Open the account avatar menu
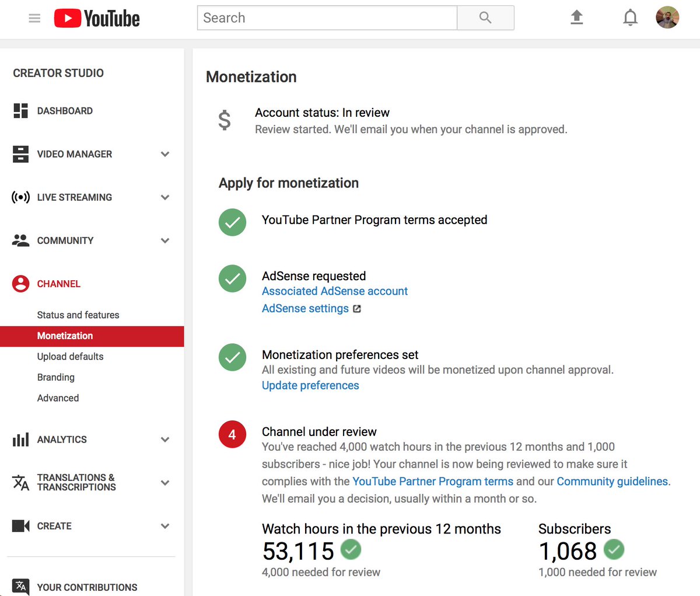This screenshot has height=596, width=700. 667,18
